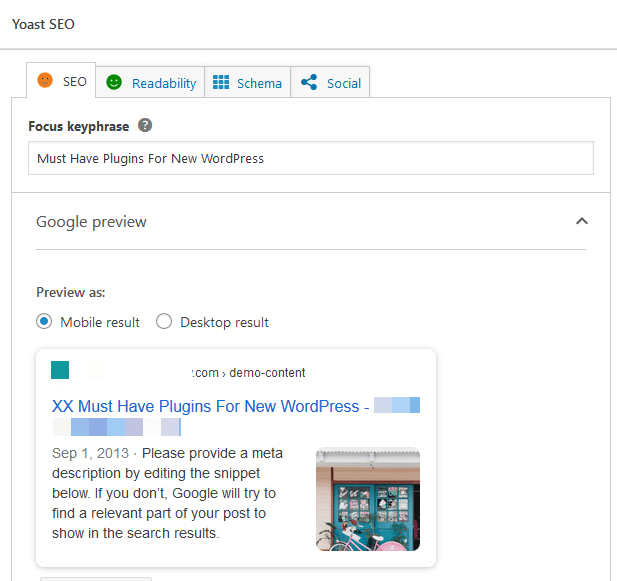This screenshot has height=581, width=617.
Task: Click the teal favicon in the preview
Action: click(x=60, y=370)
